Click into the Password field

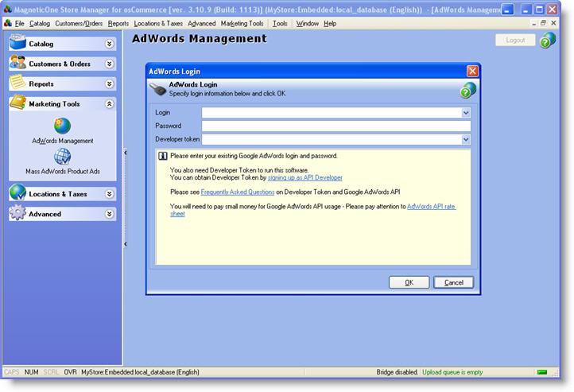tap(335, 126)
